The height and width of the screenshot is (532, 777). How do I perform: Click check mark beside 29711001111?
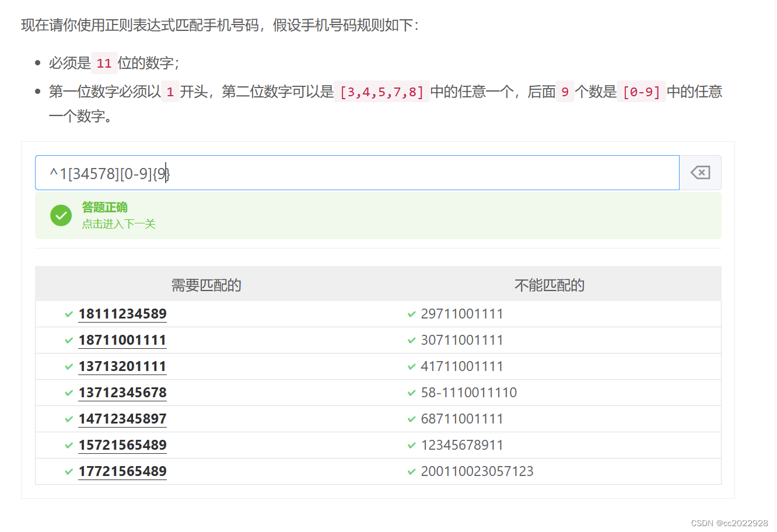(x=411, y=314)
